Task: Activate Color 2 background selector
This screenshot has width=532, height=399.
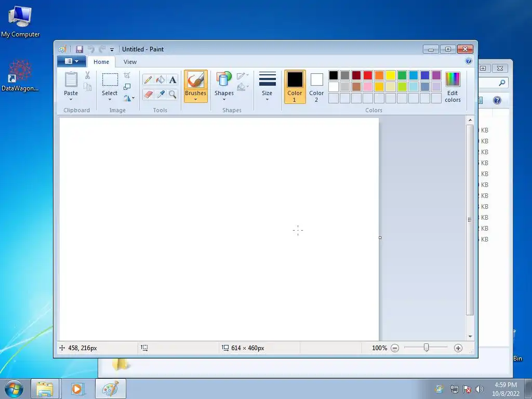Action: coord(316,87)
